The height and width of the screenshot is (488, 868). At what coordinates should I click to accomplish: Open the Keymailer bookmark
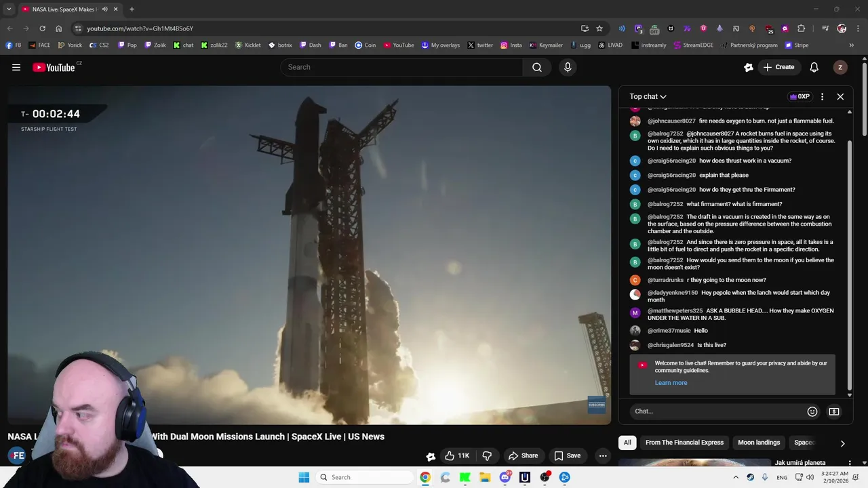pos(547,45)
